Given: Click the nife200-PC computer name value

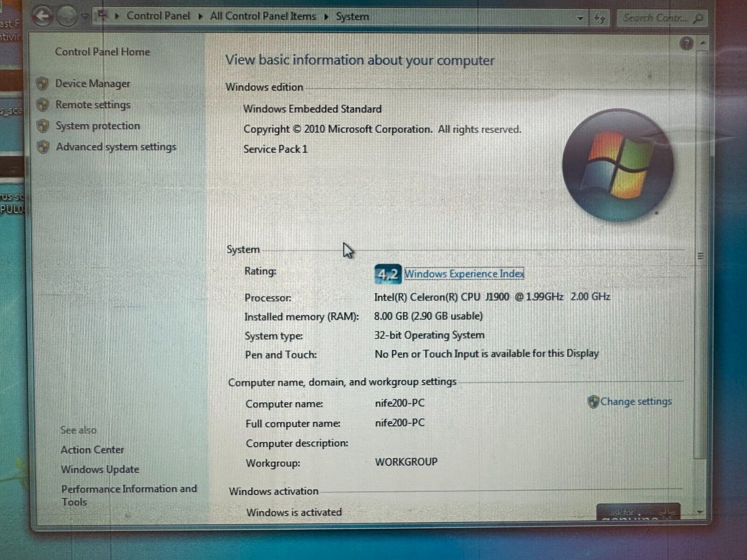Looking at the screenshot, I should 400,403.
